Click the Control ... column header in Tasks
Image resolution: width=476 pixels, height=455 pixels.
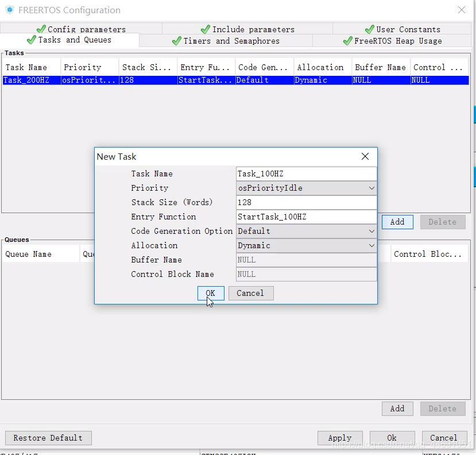tap(440, 67)
